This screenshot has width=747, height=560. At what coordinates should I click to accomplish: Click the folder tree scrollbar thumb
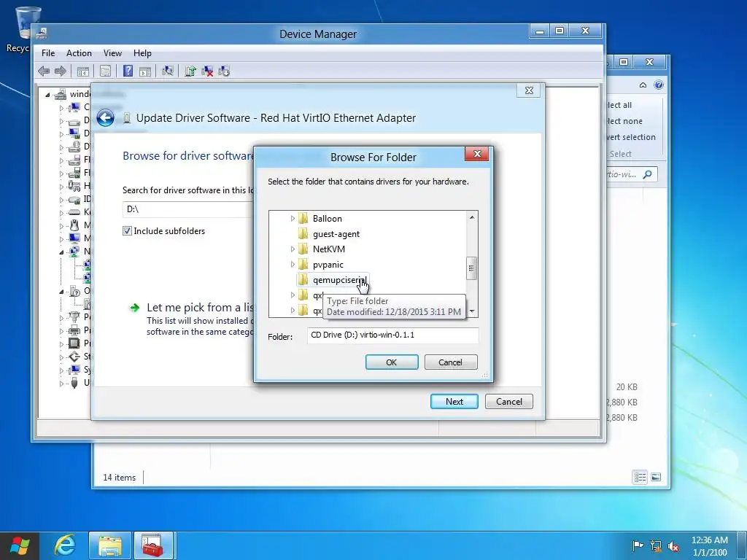(471, 268)
